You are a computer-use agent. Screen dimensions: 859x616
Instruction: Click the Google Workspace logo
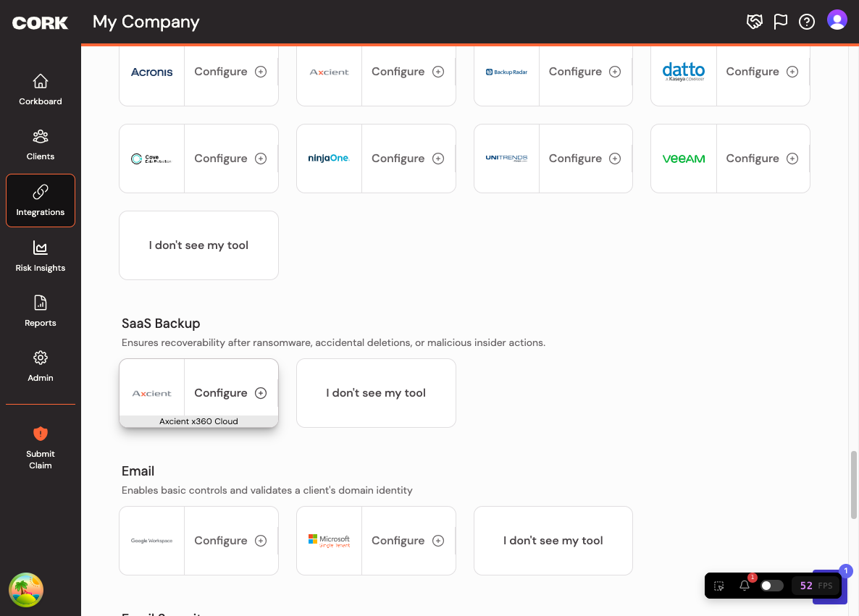click(x=152, y=541)
